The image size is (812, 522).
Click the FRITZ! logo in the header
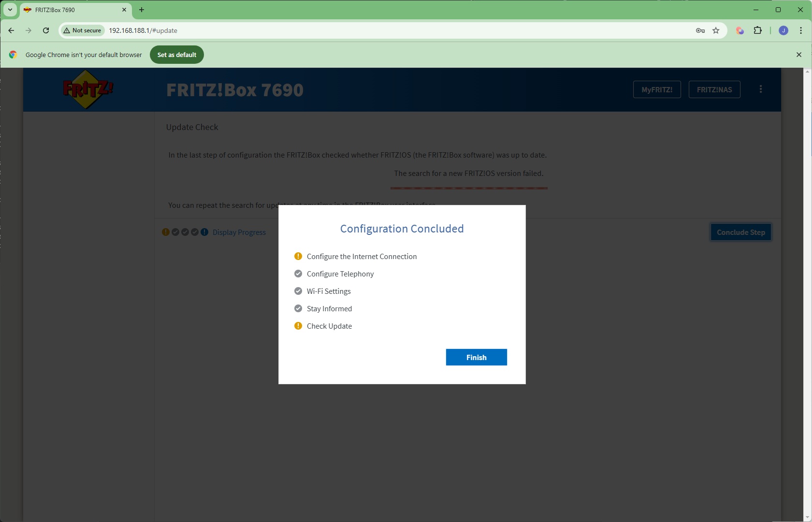[87, 89]
